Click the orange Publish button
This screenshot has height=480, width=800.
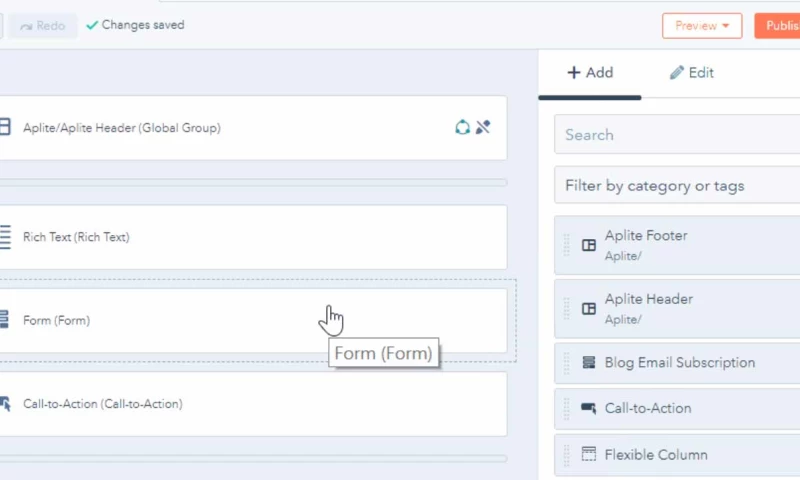pyautogui.click(x=777, y=26)
